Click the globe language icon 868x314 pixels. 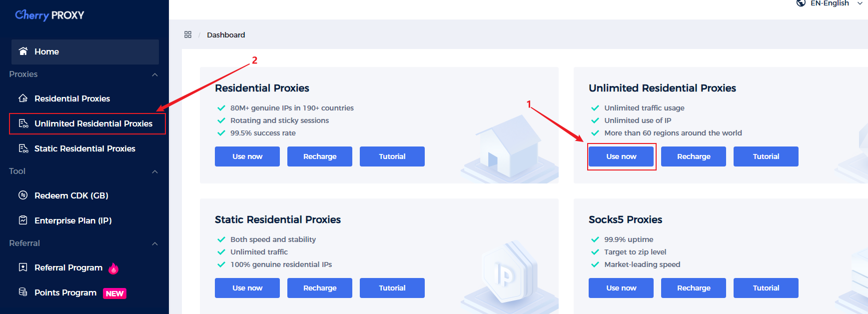click(801, 3)
